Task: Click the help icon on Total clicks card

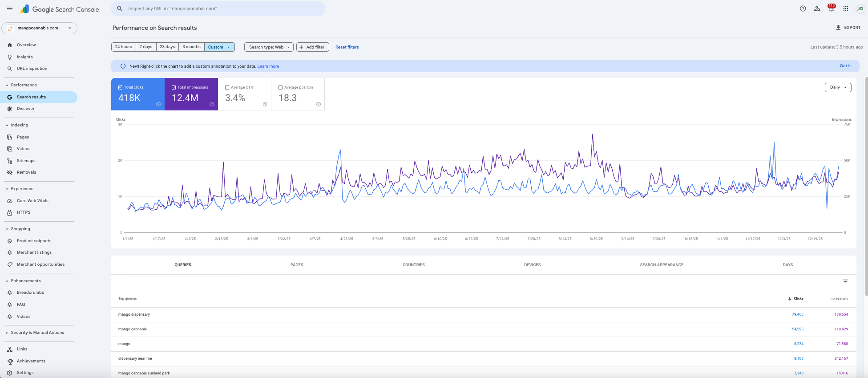Action: pos(158,104)
